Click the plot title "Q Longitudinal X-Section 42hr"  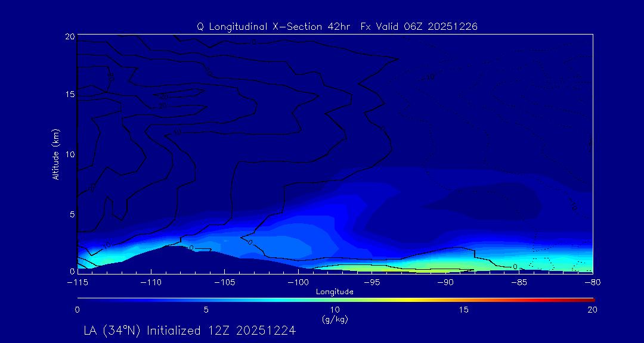[274, 26]
